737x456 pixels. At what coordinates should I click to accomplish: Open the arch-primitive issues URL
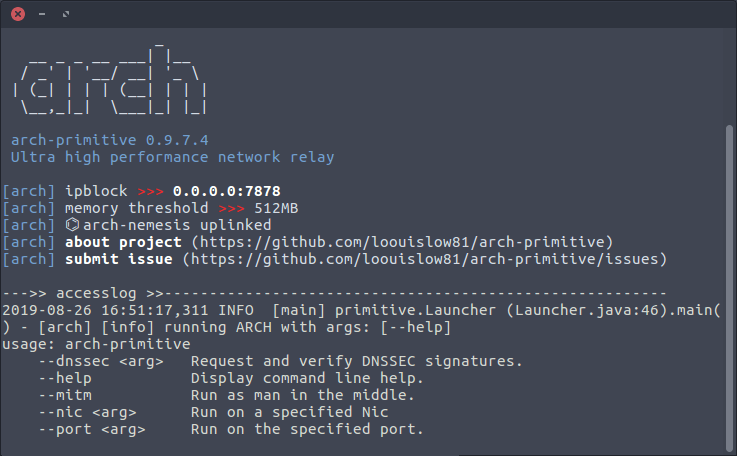[424, 259]
